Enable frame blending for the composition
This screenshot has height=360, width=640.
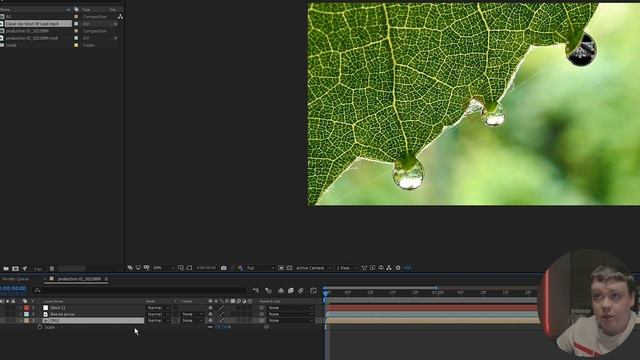point(291,291)
